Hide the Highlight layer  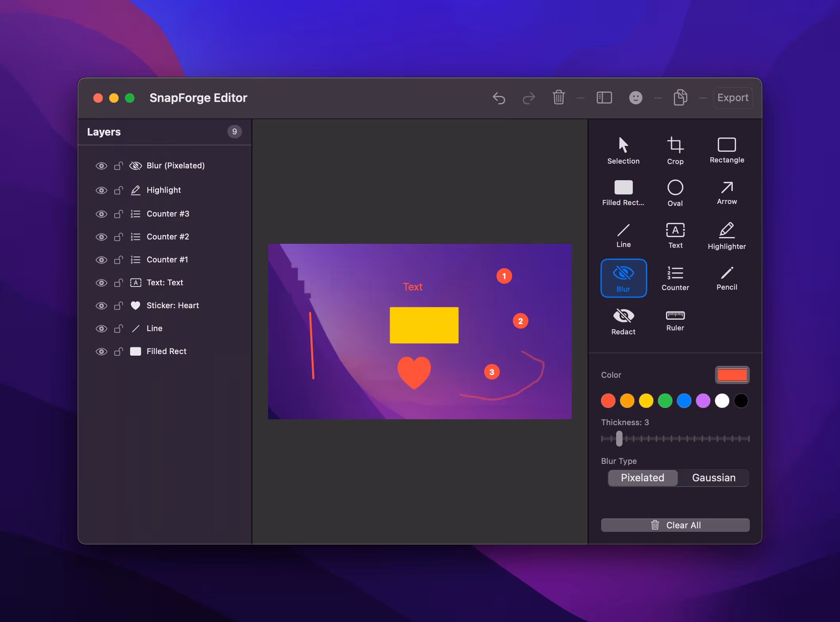click(x=101, y=190)
